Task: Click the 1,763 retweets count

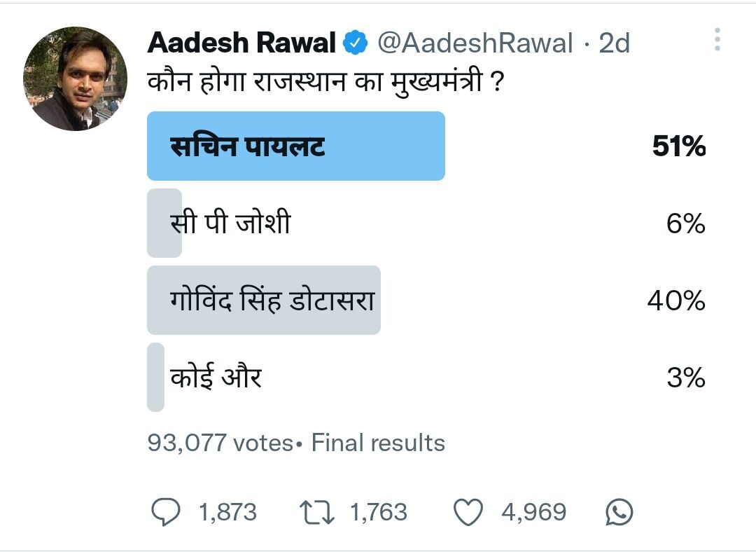Action: [378, 512]
